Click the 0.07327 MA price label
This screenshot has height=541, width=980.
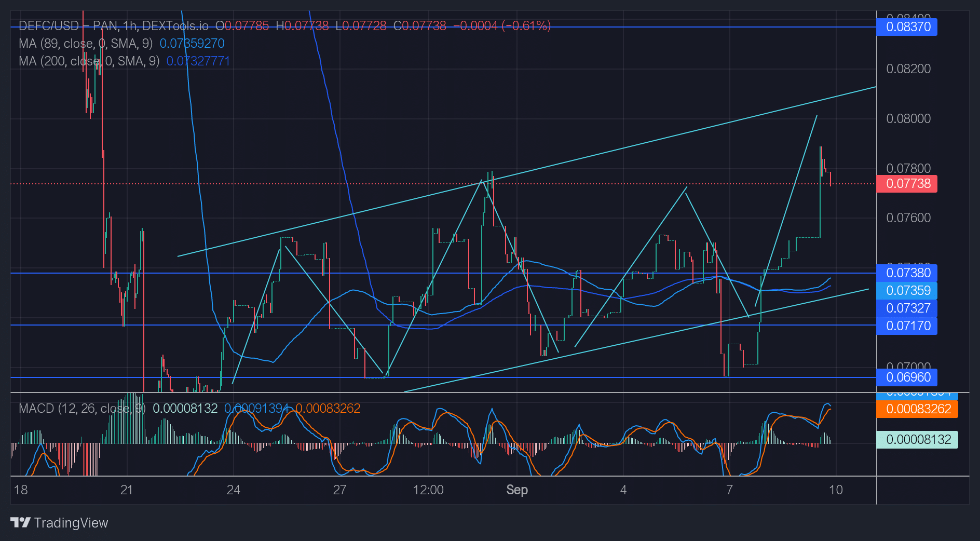907,308
